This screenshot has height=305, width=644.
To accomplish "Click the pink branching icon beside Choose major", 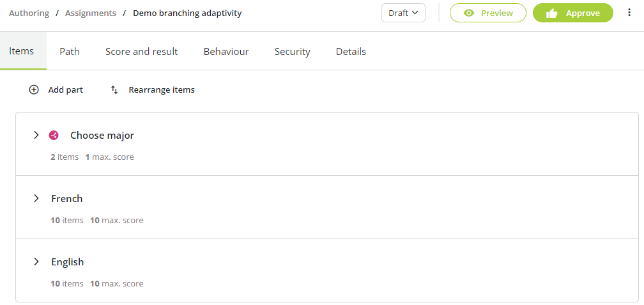I will pos(54,136).
